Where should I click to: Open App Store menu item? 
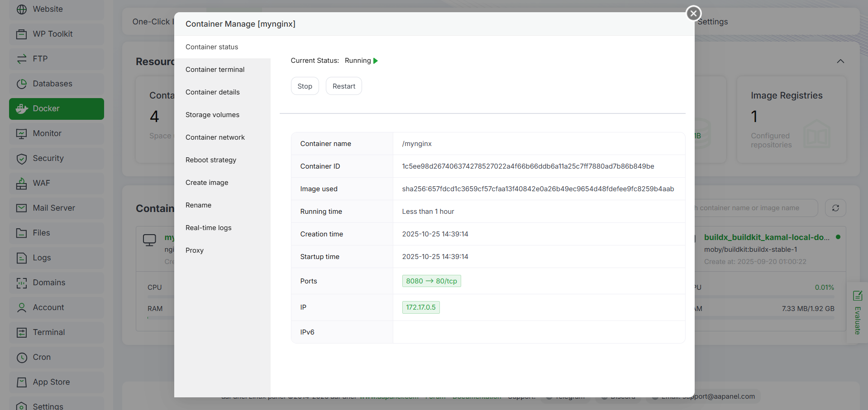(x=57, y=382)
